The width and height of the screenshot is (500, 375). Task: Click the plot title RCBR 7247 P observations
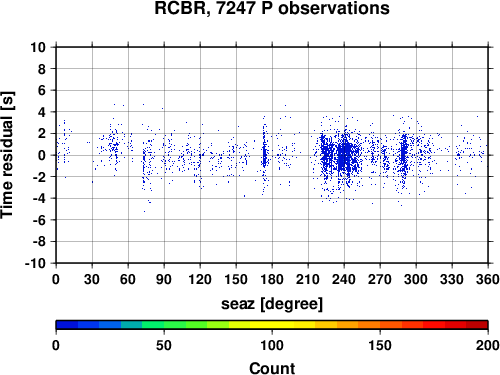[x=272, y=8]
